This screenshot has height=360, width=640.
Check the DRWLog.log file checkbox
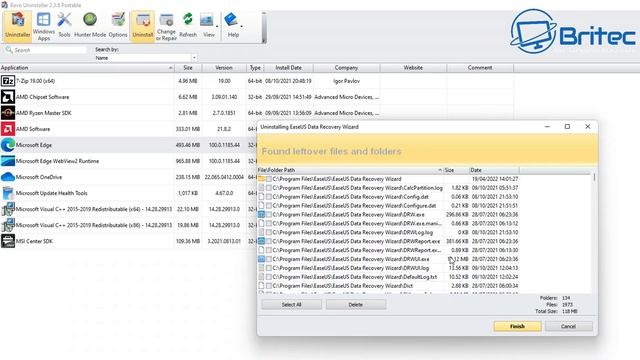[269, 232]
